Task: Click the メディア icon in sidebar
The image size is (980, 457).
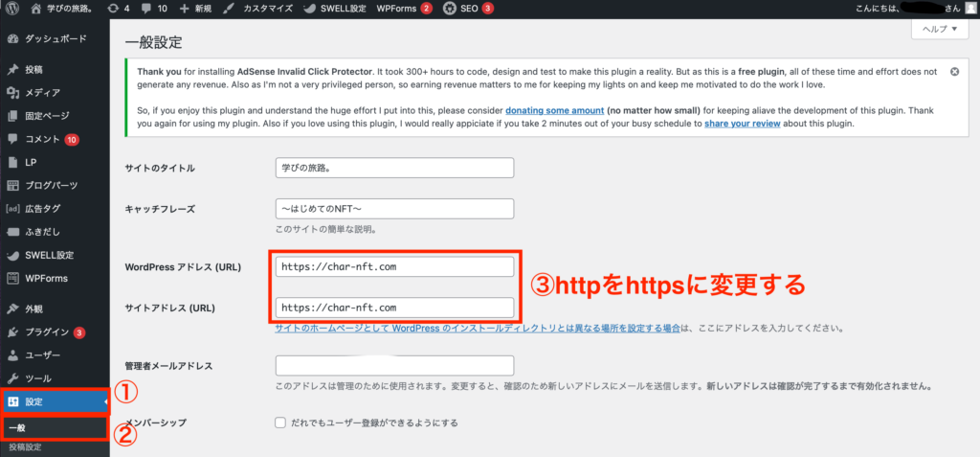Action: click(x=12, y=93)
